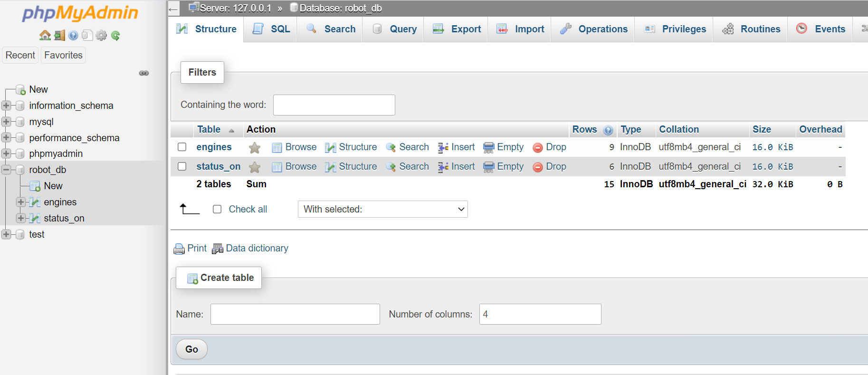The image size is (868, 375).
Task: Open the engines table name link
Action: click(x=214, y=147)
